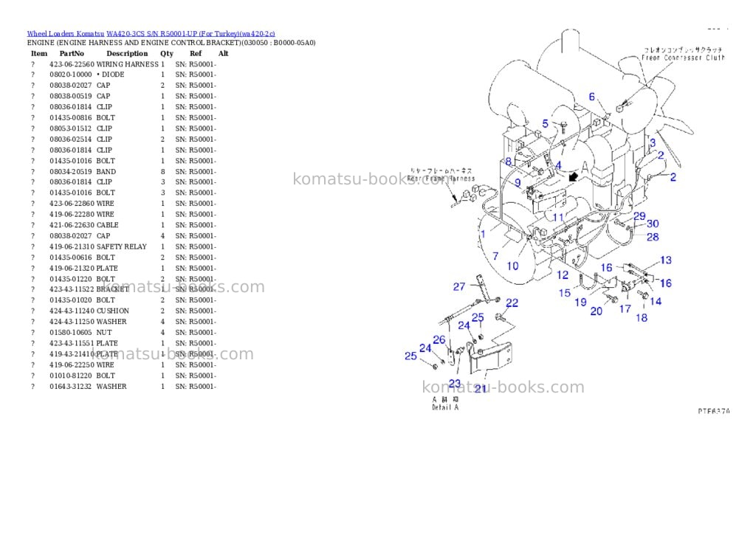Select part number 08053-01512

pos(70,128)
